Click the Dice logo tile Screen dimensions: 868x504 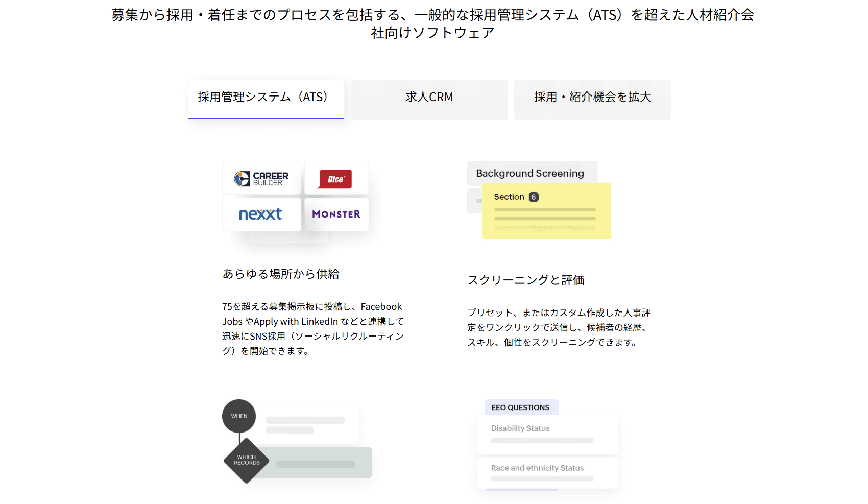click(x=336, y=178)
